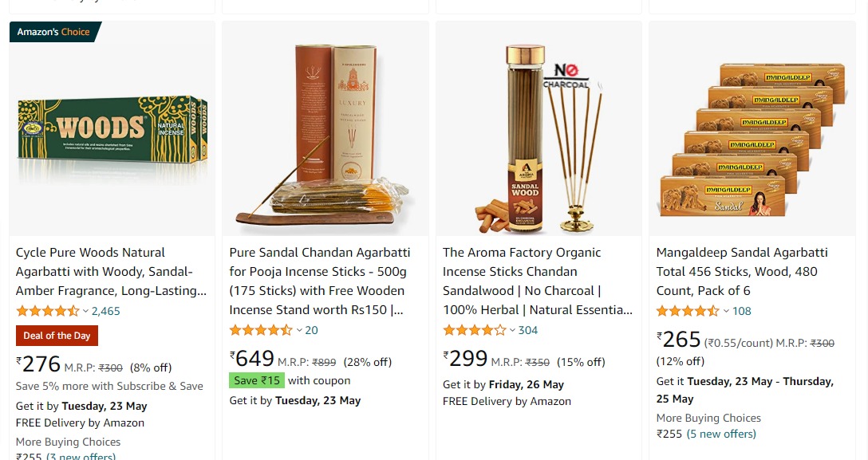Click the ₹649 price of Pure Sandal

point(252,359)
